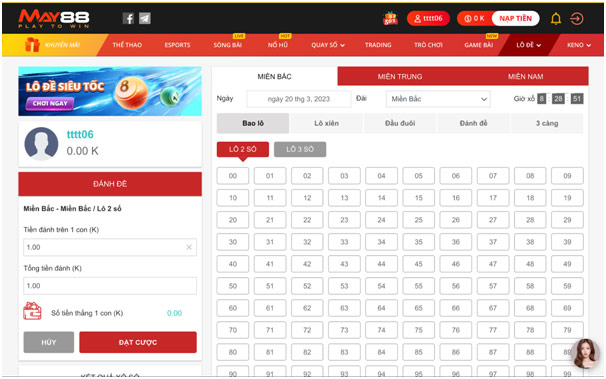This screenshot has height=379, width=606.
Task: Toggle number 84 in the grid
Action: pos(381,352)
